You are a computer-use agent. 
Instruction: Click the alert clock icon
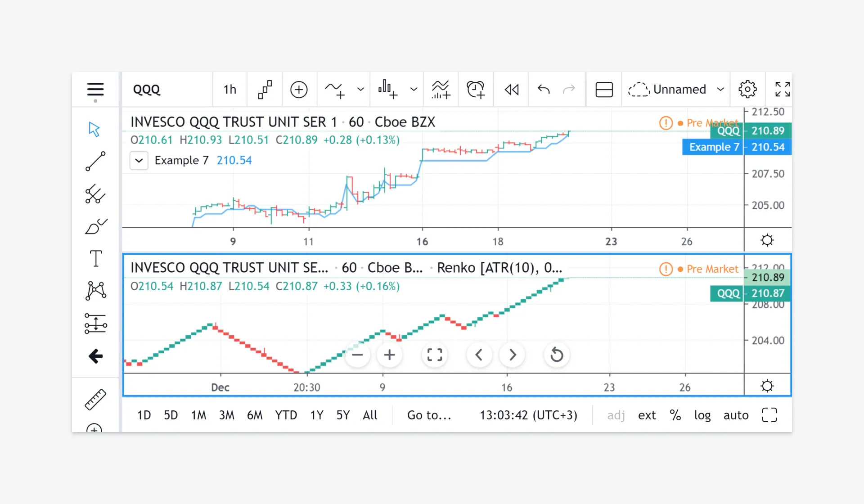tap(476, 90)
